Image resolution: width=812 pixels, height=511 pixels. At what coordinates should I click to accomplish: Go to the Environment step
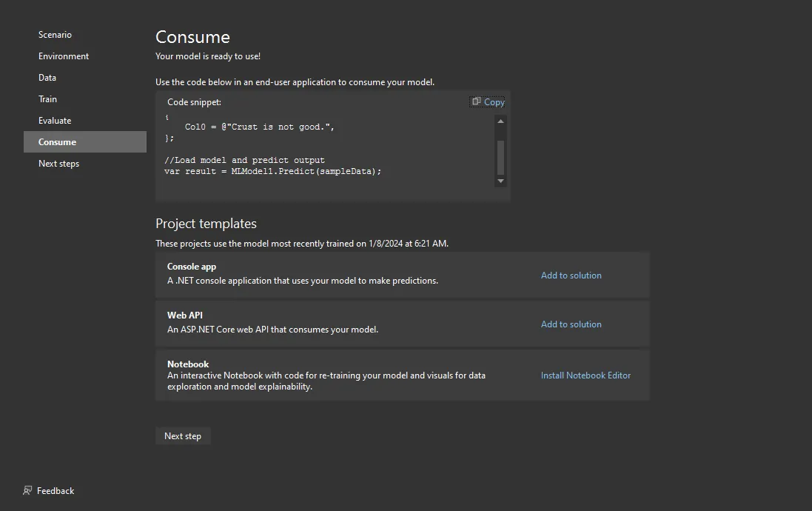(x=64, y=56)
